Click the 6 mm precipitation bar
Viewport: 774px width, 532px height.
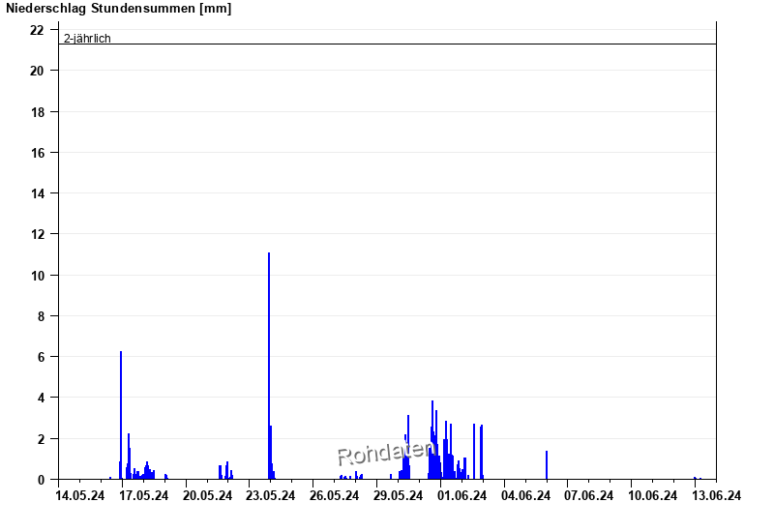pos(121,414)
